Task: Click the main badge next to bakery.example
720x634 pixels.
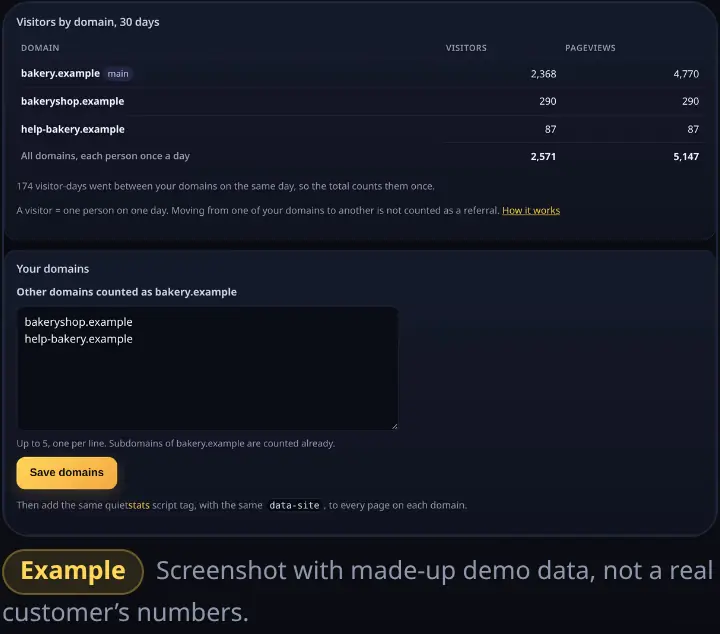Action: coord(118,74)
